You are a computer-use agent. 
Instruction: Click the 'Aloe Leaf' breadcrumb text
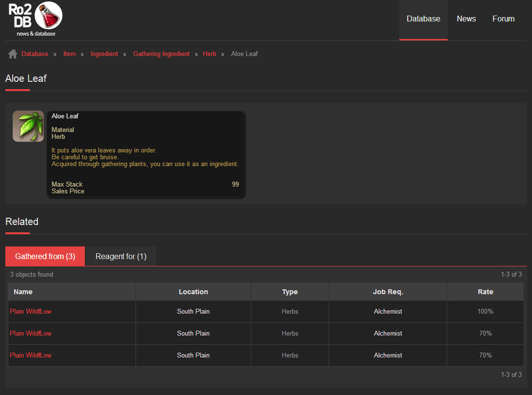tap(244, 54)
